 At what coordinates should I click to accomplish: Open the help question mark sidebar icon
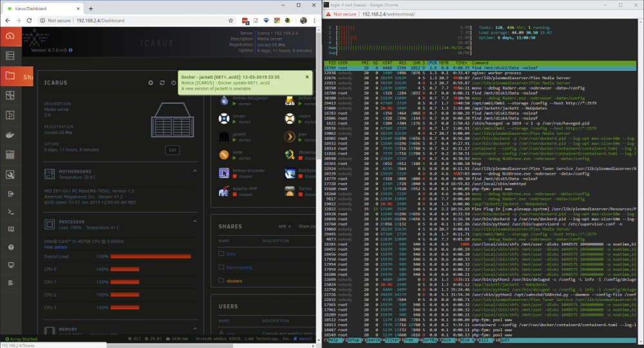click(x=11, y=247)
